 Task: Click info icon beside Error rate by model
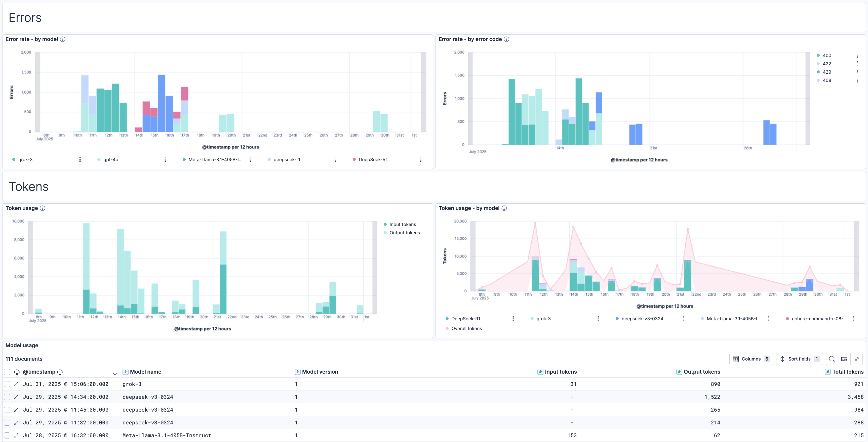[x=63, y=39]
